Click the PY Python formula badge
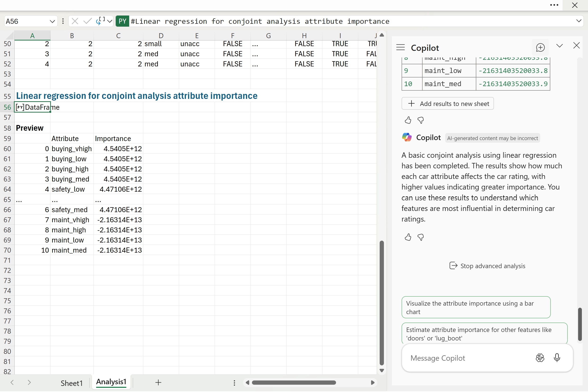Viewport: 588px width, 392px height. [x=122, y=21]
